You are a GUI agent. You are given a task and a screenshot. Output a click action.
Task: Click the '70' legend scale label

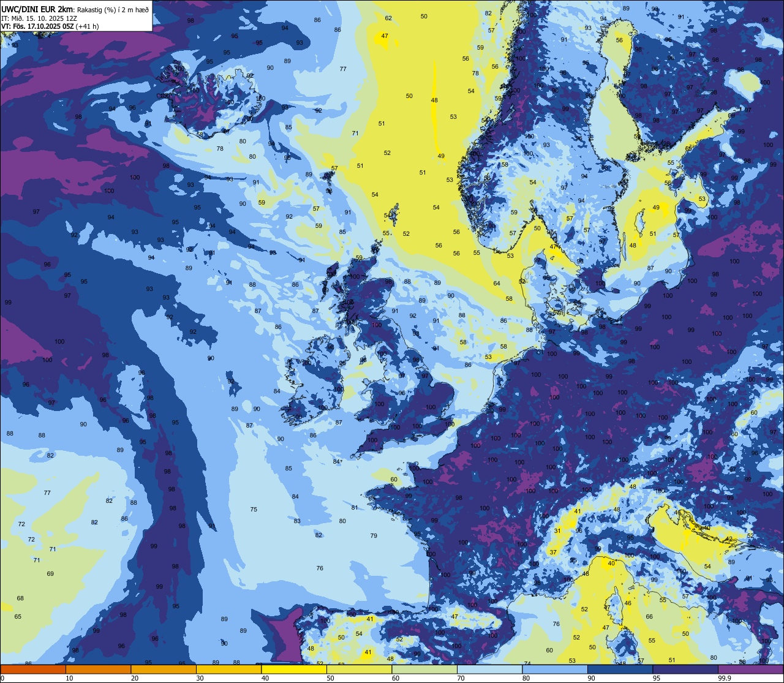pos(461,678)
